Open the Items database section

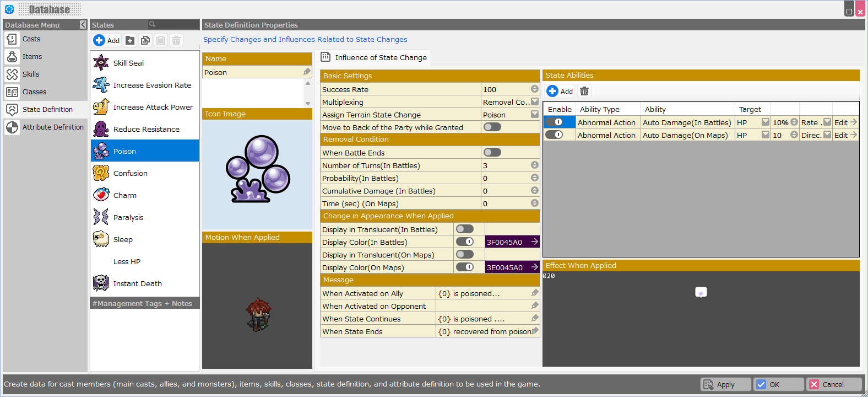[32, 57]
